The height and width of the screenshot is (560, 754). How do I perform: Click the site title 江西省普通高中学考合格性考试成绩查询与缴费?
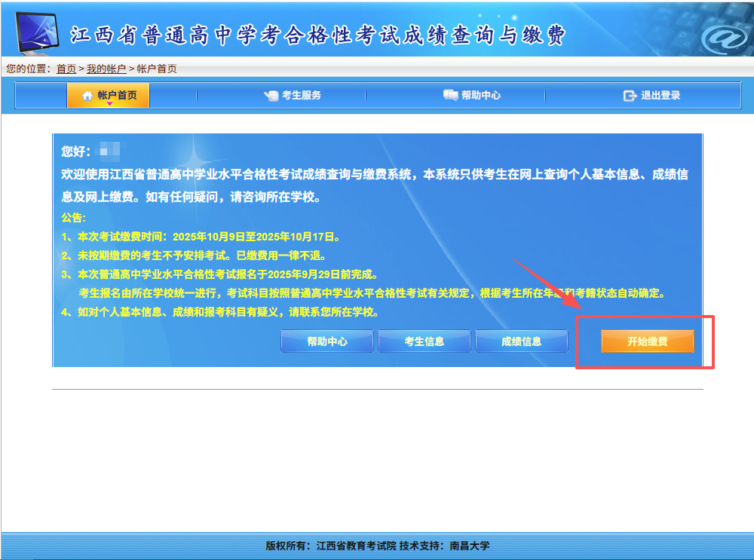(x=317, y=35)
